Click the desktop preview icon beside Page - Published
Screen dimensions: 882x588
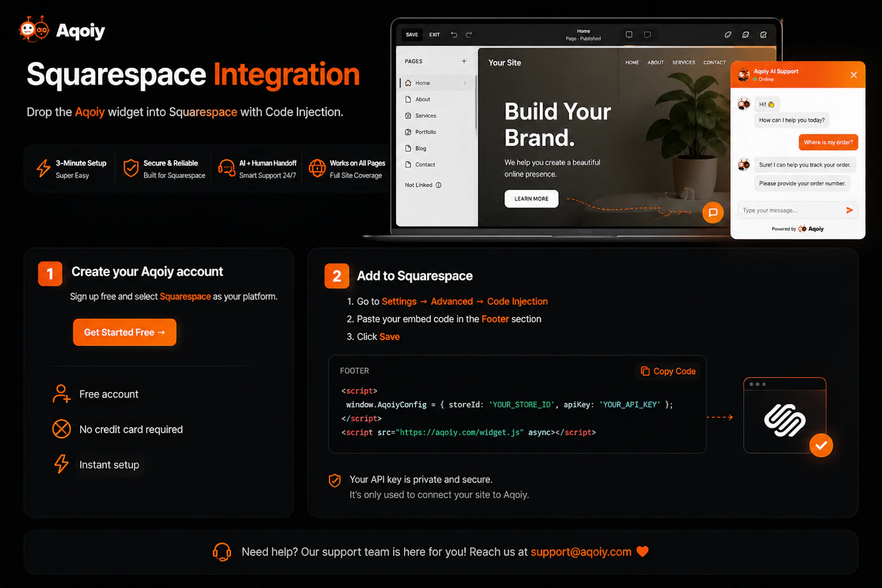click(629, 35)
